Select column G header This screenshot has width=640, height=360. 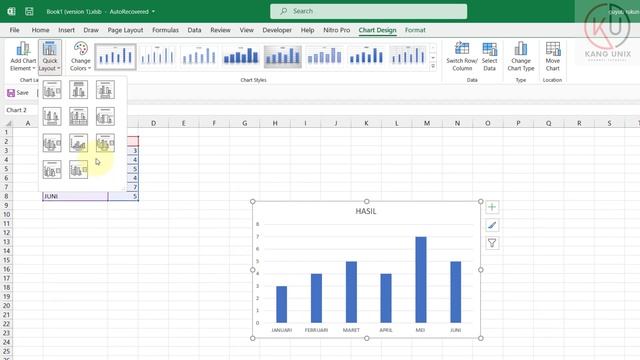244,123
